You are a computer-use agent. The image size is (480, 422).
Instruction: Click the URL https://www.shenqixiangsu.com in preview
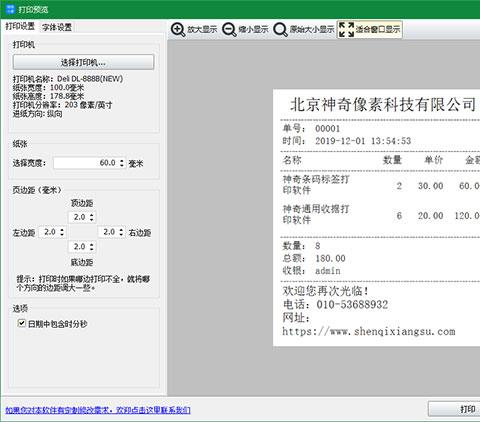369,331
